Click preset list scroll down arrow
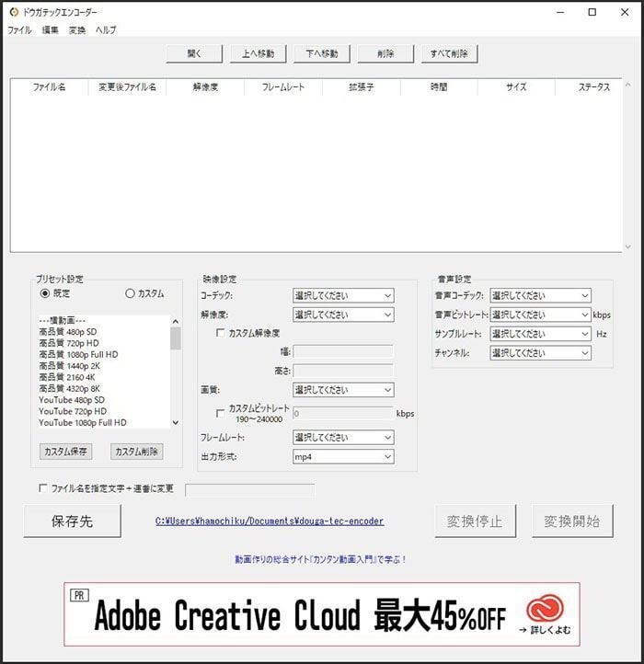 tap(176, 423)
